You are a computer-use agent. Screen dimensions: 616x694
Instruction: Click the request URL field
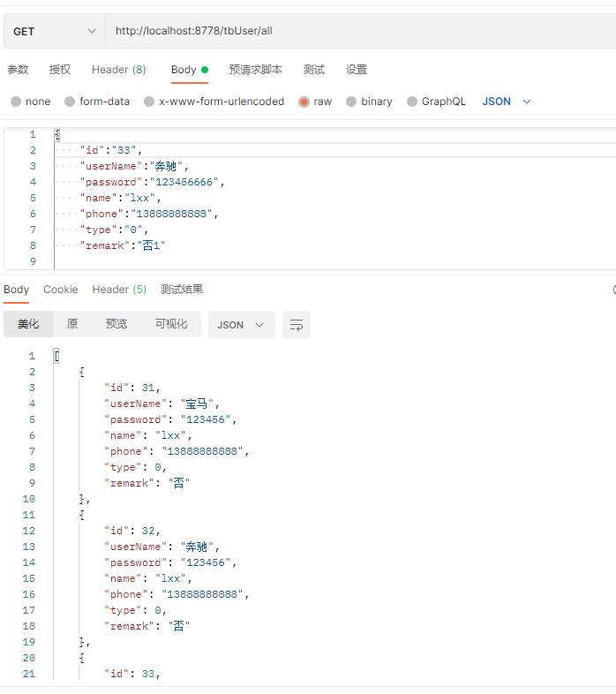click(360, 31)
